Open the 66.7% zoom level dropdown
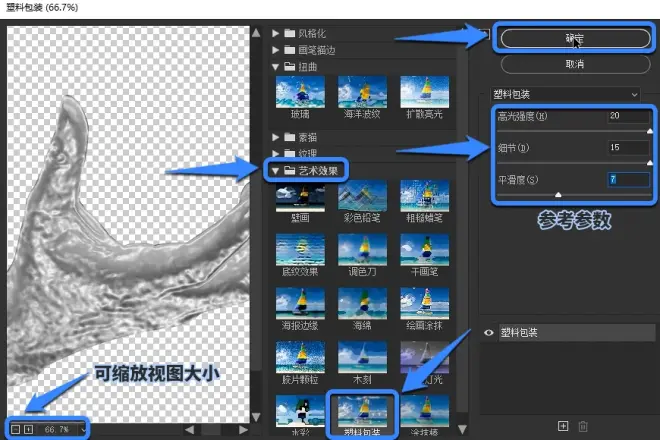The width and height of the screenshot is (660, 440). coord(84,429)
